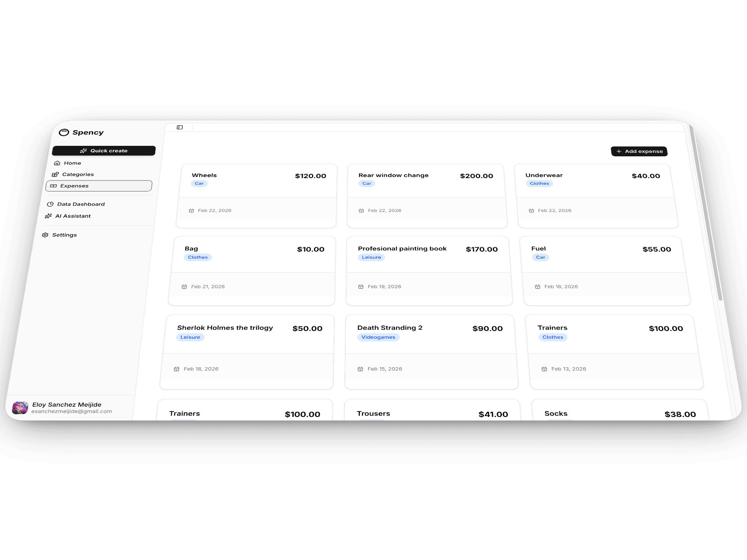Click Eloy Sanchez Meijide's profile avatar

point(20,407)
